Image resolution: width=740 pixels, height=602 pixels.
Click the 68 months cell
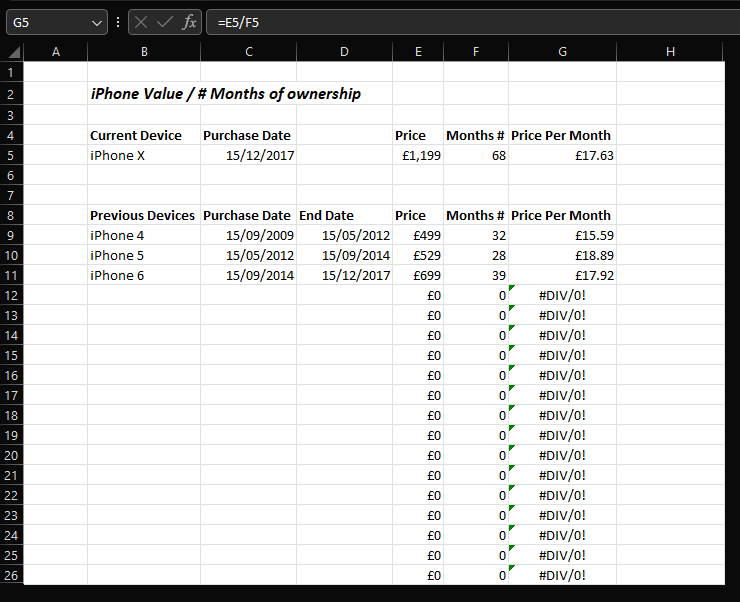476,155
